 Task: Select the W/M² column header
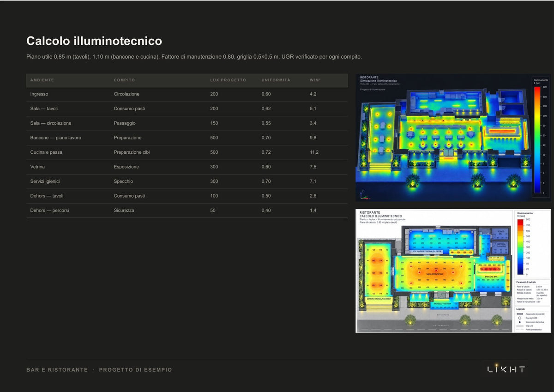point(315,80)
